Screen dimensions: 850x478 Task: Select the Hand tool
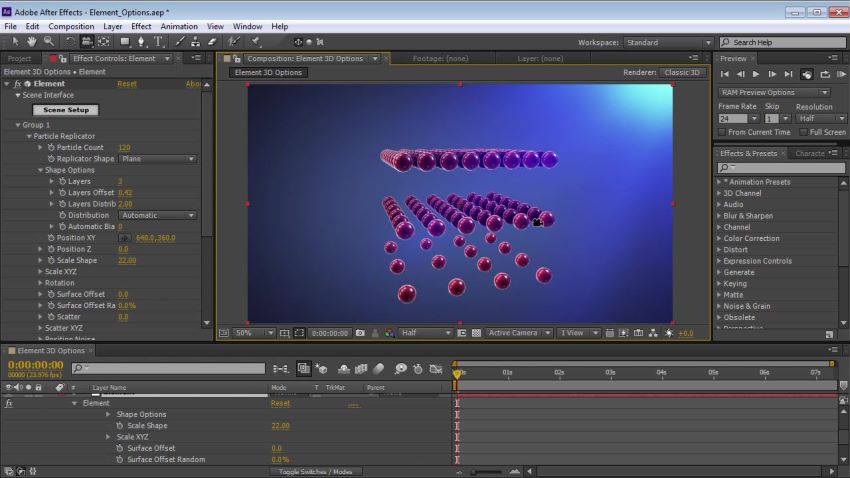coord(31,42)
